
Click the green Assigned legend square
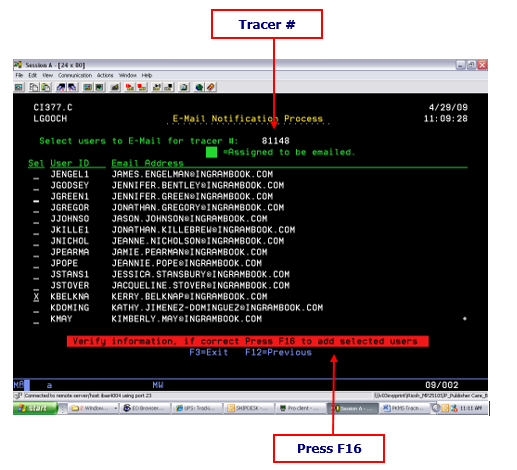coord(211,152)
